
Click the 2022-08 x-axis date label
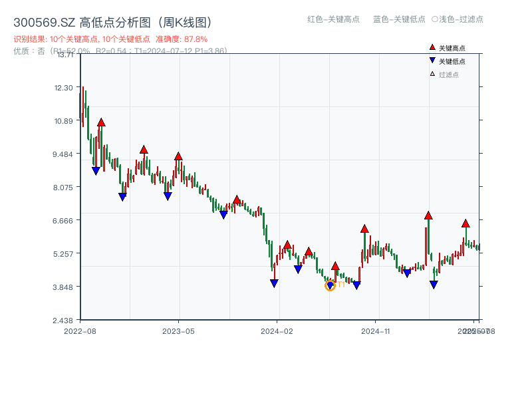(80, 331)
